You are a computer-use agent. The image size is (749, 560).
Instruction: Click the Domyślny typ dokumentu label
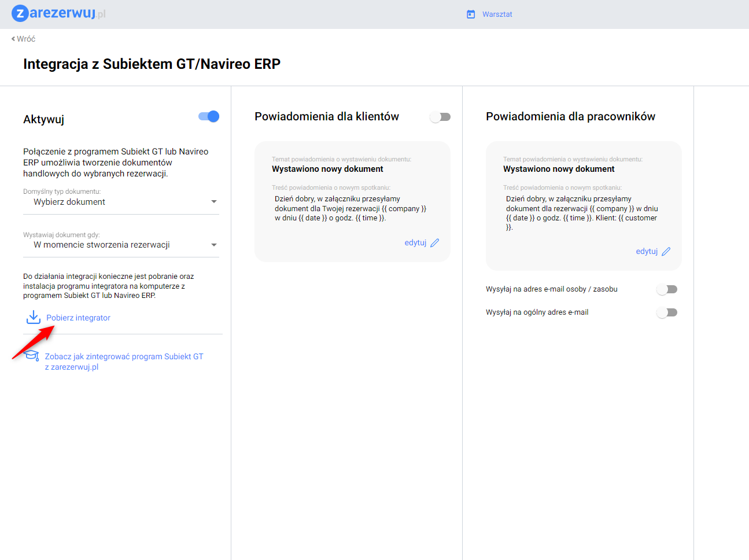click(62, 191)
